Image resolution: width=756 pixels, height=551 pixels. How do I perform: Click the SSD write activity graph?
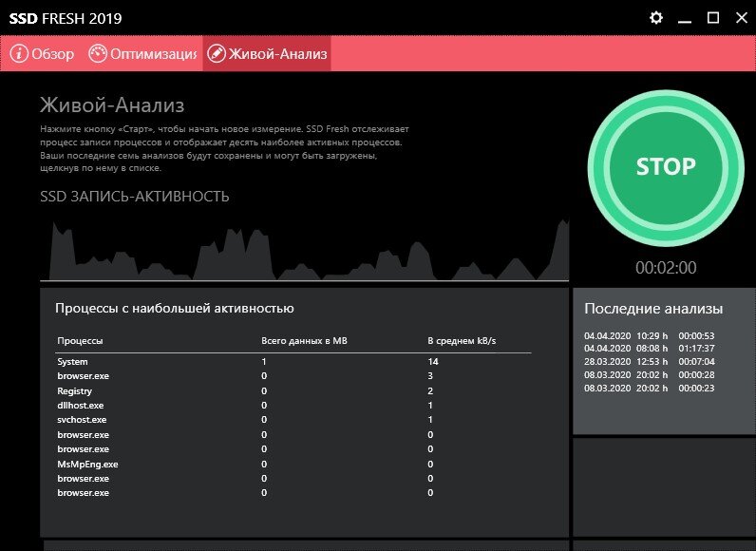[304, 250]
